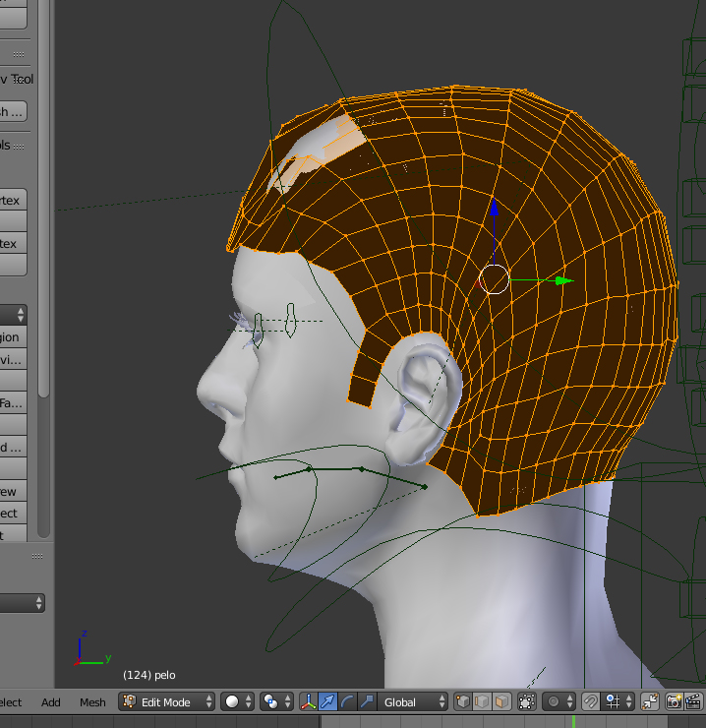Viewport: 706px width, 728px height.
Task: Click the tool shelf button ending "rtex"
Action: (x=13, y=200)
